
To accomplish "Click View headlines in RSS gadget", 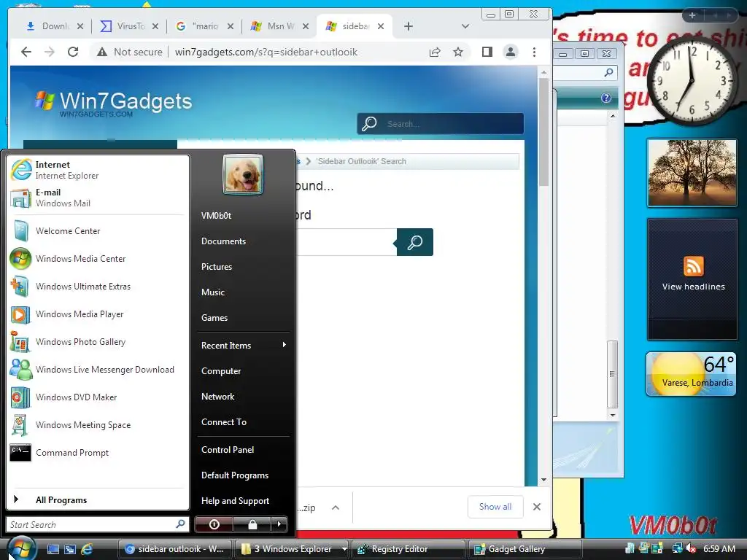I will 693,287.
